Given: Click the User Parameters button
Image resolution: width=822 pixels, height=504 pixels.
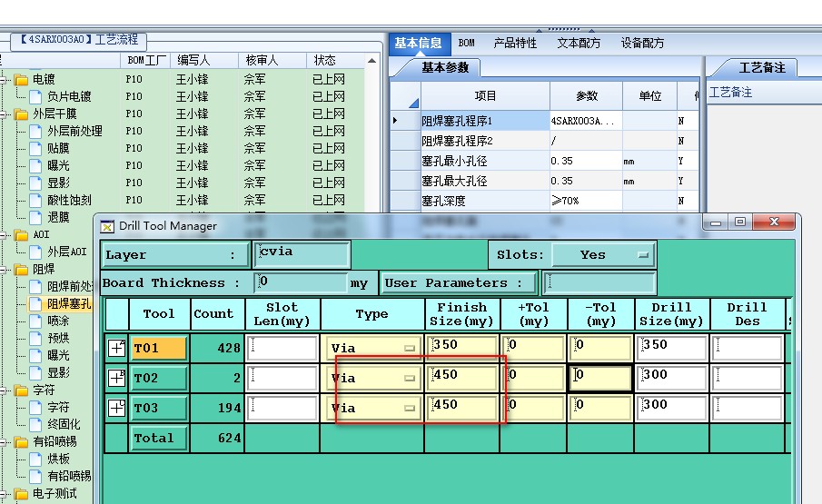Looking at the screenshot, I should pyautogui.click(x=460, y=283).
